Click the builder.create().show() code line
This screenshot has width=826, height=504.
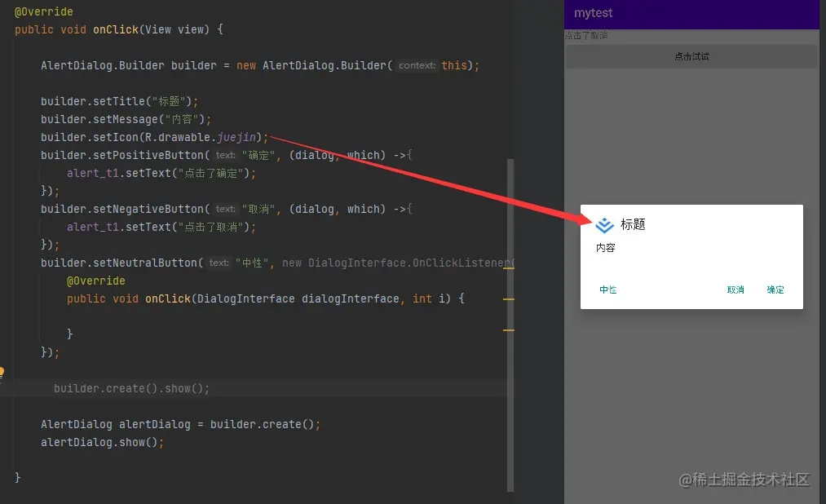(x=132, y=389)
